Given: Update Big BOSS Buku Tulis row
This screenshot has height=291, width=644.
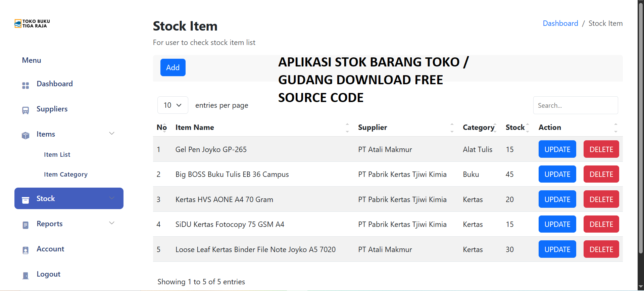Looking at the screenshot, I should [x=557, y=174].
